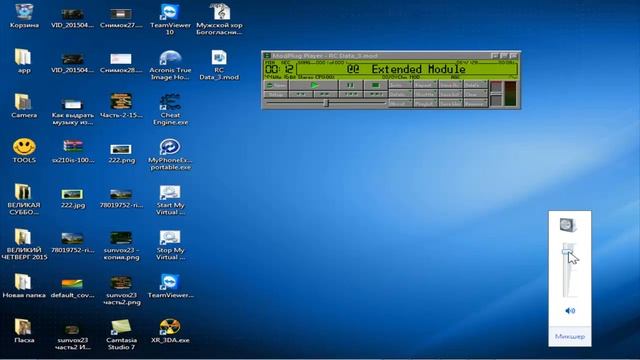Screen dimensions: 640x360
Task: Select the Start My Virtual shortcut
Action: point(170,200)
